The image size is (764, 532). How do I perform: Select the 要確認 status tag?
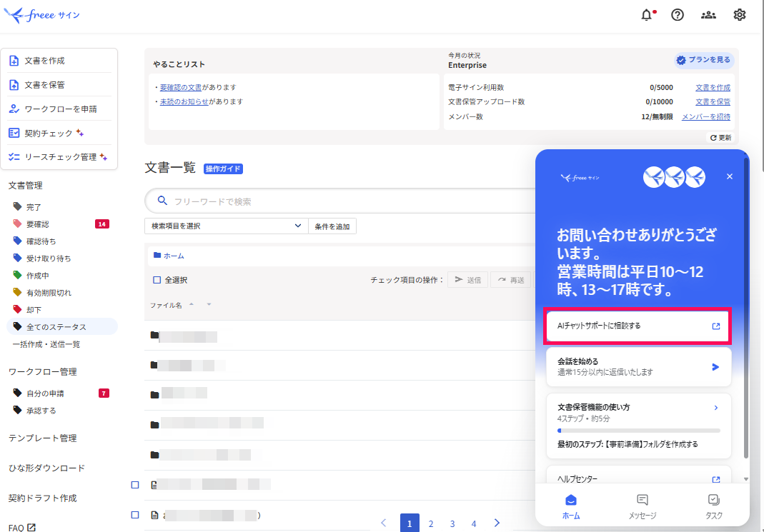(x=18, y=224)
